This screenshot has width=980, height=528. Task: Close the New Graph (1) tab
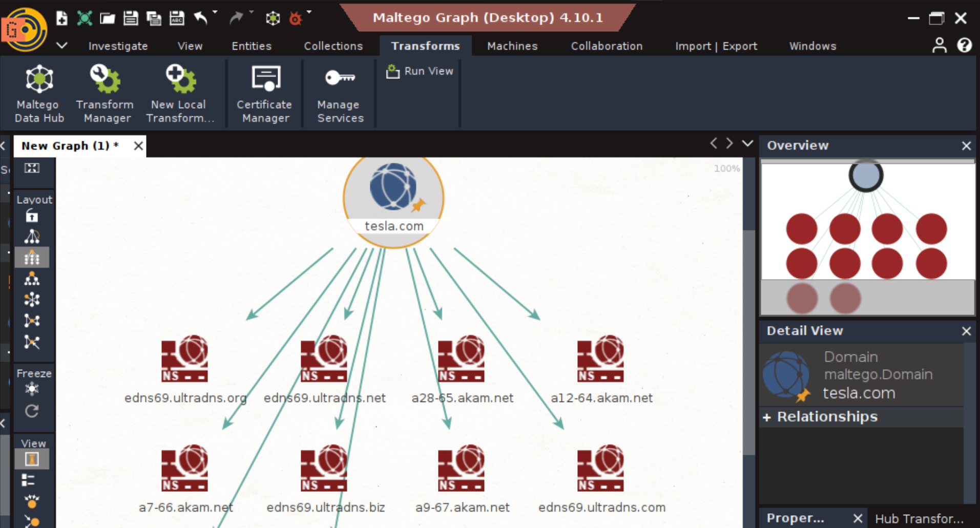point(138,146)
